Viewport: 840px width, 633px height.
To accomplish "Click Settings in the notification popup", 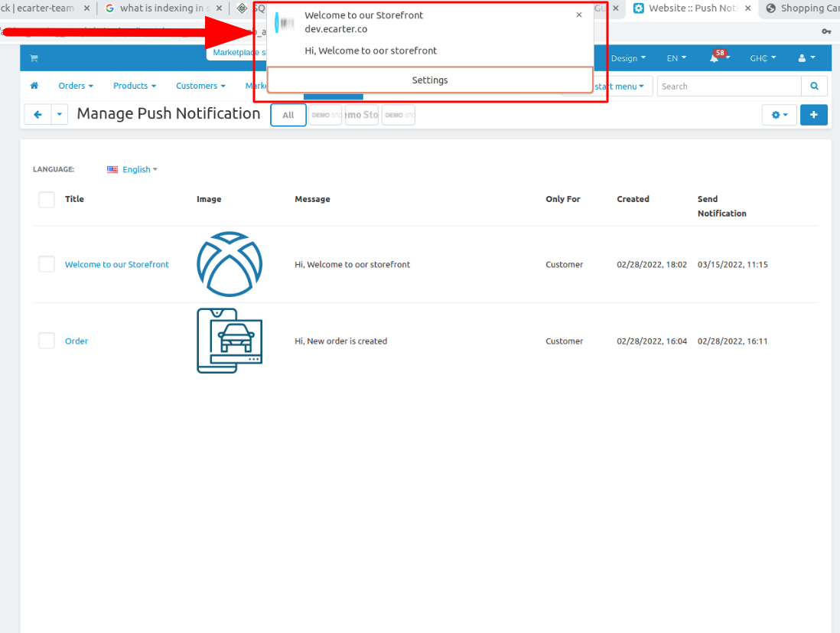I will tap(429, 80).
